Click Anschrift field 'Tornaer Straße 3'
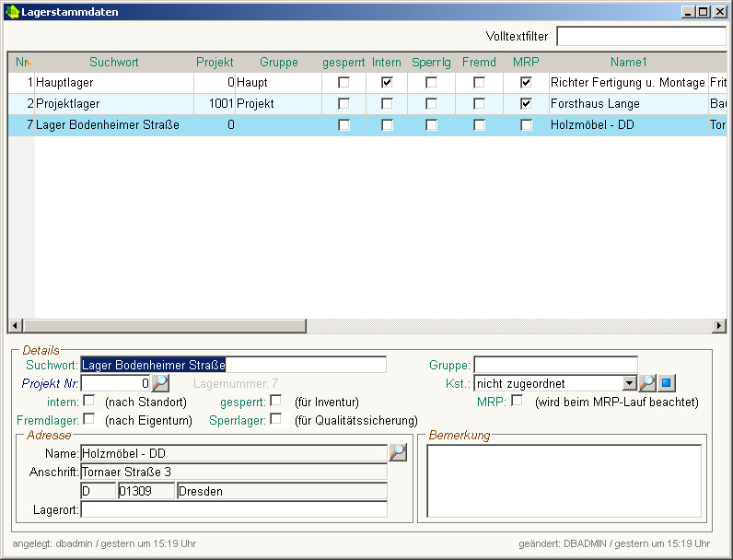 pos(234,472)
